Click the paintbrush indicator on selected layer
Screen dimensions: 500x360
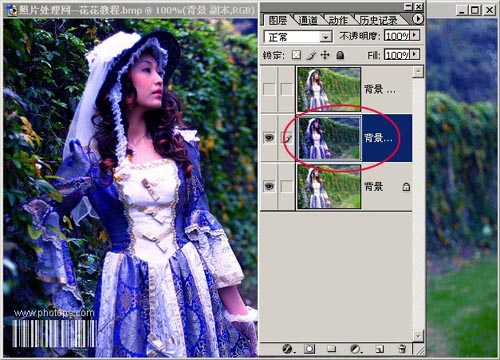pos(287,138)
